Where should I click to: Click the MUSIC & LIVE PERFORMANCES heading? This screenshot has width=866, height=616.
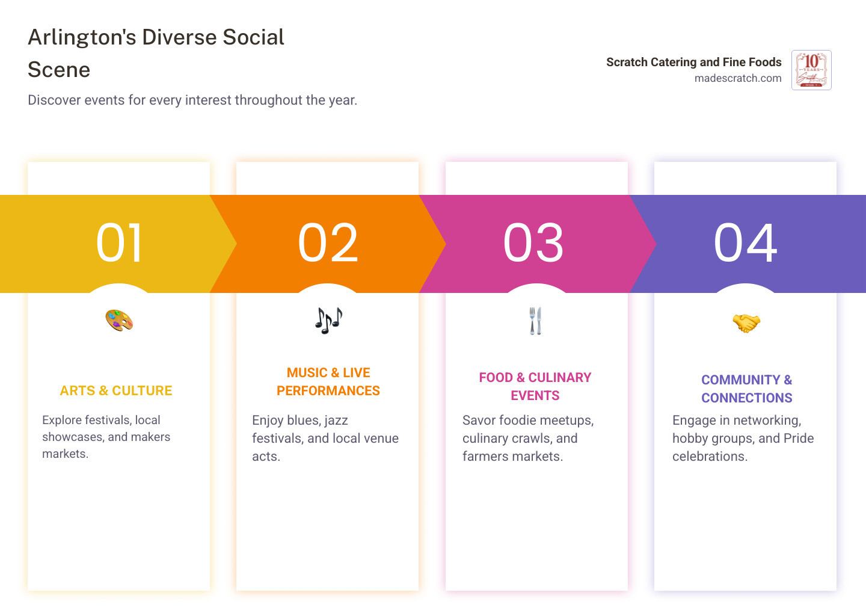tap(328, 382)
